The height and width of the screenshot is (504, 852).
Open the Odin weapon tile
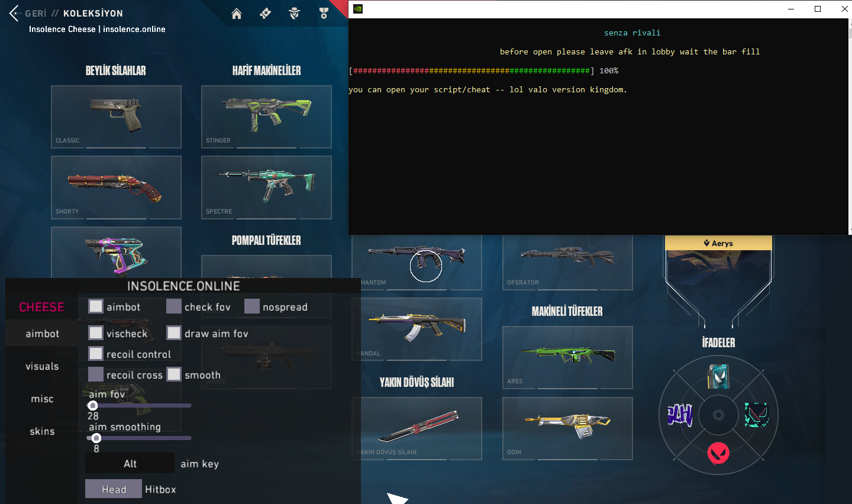(567, 428)
